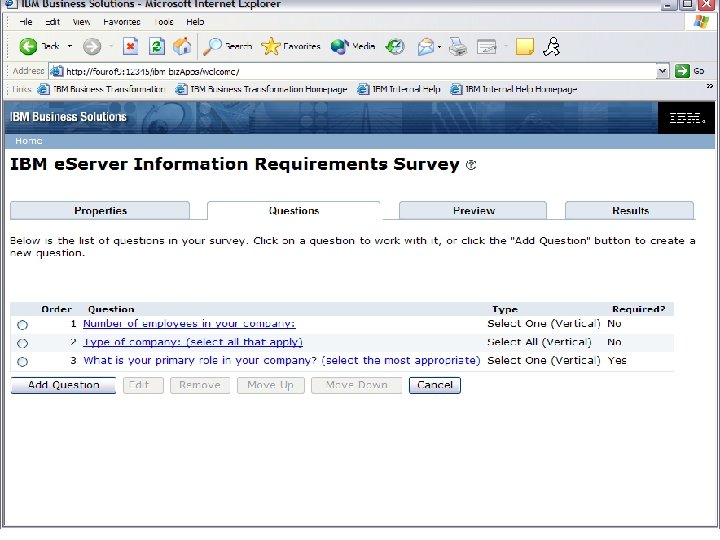Click the 'Question' column header
Image resolution: width=720 pixels, height=540 pixels.
111,309
